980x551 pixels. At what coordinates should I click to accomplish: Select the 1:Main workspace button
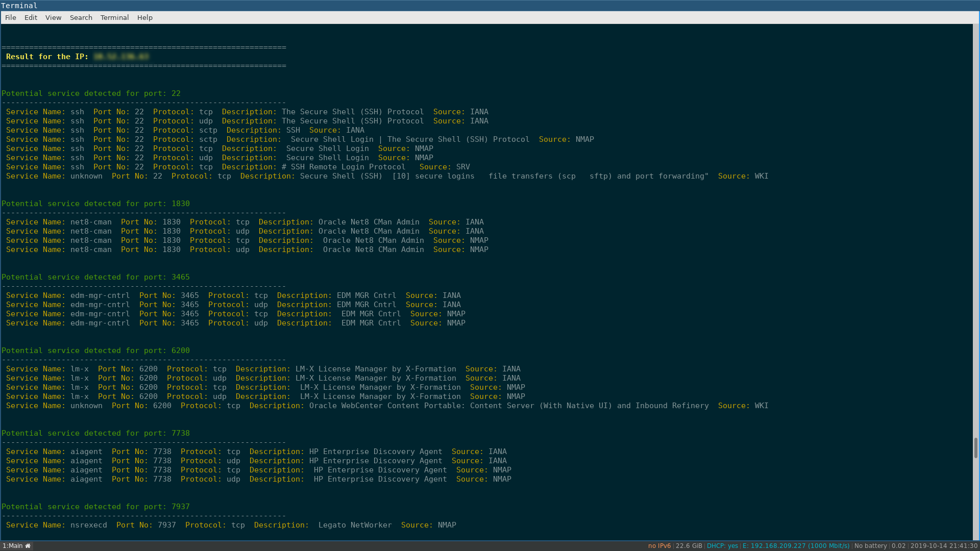(13, 546)
